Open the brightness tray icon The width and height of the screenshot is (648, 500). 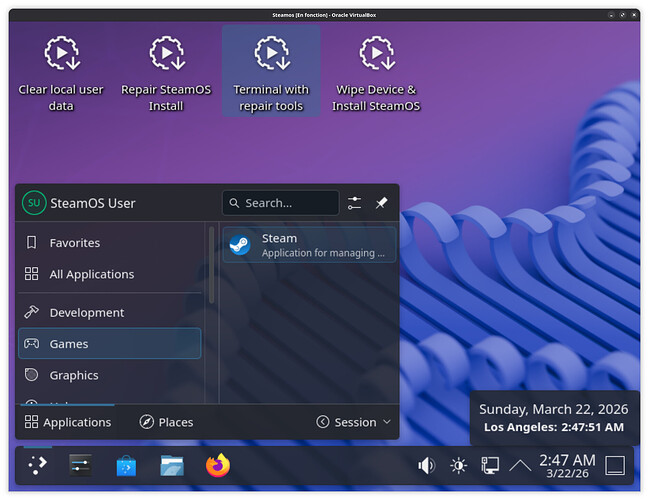point(458,465)
